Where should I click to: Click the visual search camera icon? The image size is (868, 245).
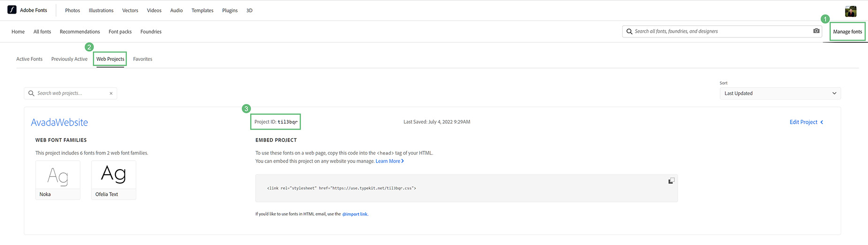point(816,31)
